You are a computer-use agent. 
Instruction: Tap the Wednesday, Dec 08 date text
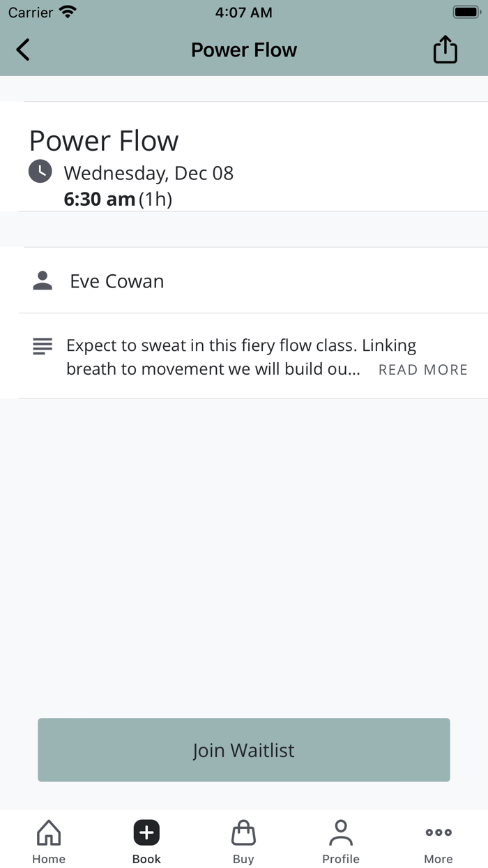(148, 173)
